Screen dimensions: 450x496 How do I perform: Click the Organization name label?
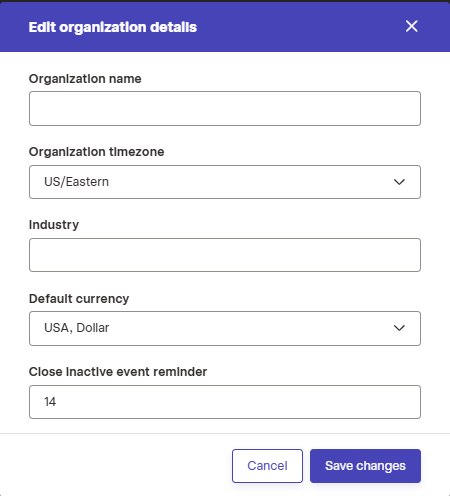point(85,79)
